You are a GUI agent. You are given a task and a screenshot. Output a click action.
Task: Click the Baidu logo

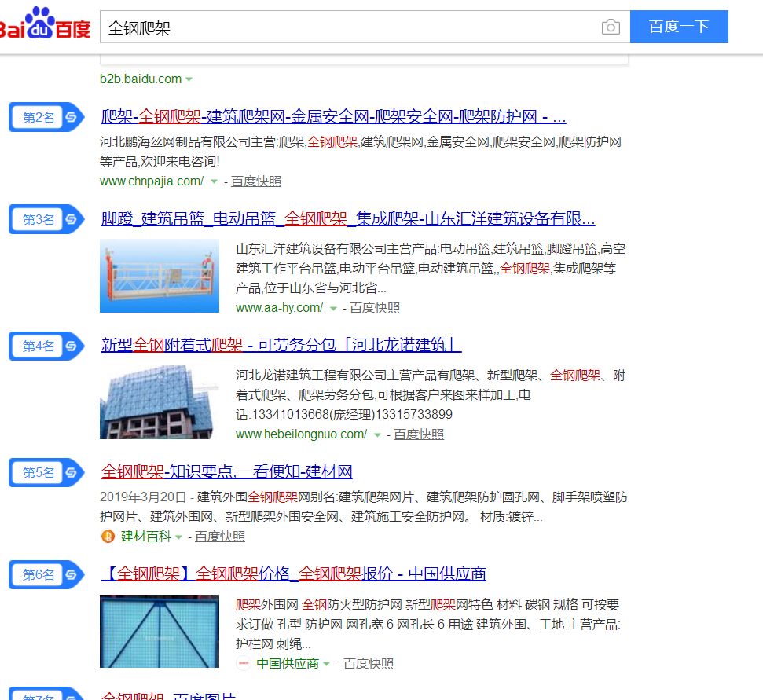[x=45, y=24]
